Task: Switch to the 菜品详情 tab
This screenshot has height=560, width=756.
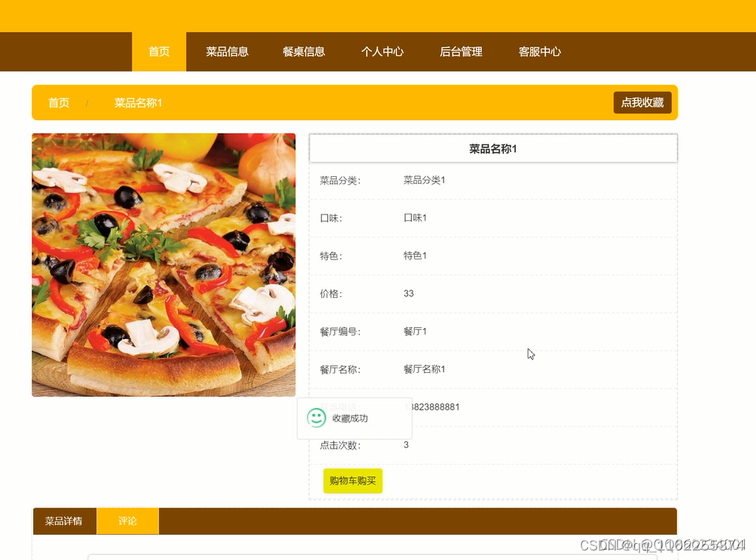Action: coord(64,521)
